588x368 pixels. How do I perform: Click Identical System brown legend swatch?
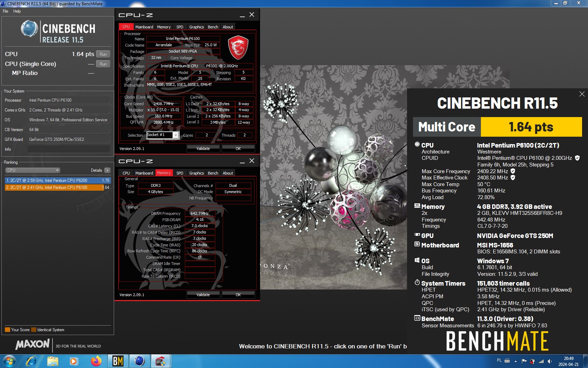point(34,330)
